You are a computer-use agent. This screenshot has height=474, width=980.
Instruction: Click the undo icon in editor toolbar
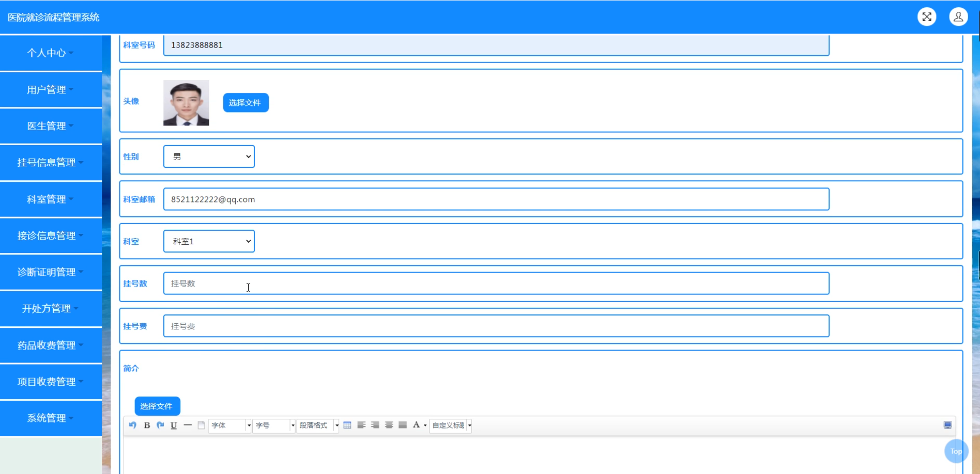tap(133, 425)
